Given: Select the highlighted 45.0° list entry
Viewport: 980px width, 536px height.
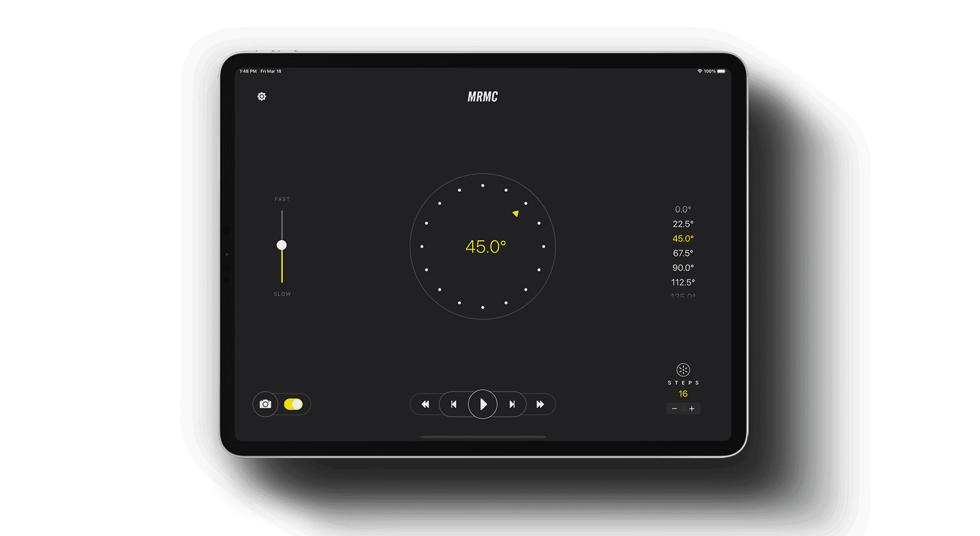Looking at the screenshot, I should pos(683,238).
